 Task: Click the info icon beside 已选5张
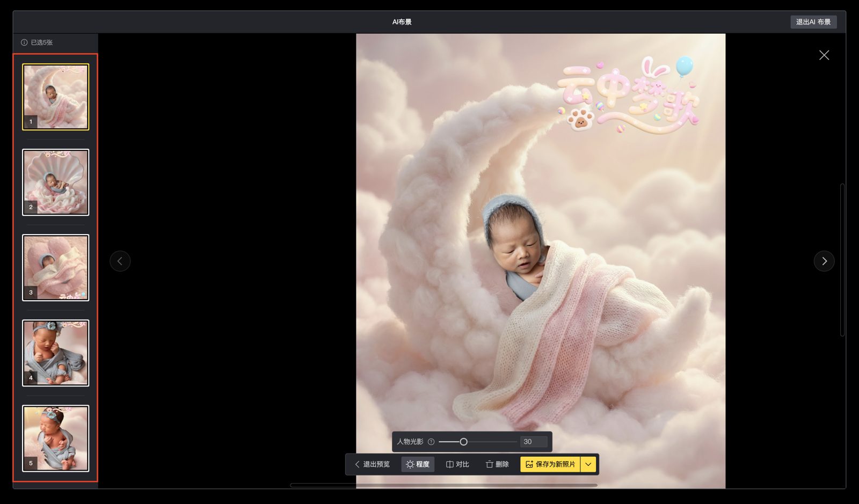pos(24,42)
